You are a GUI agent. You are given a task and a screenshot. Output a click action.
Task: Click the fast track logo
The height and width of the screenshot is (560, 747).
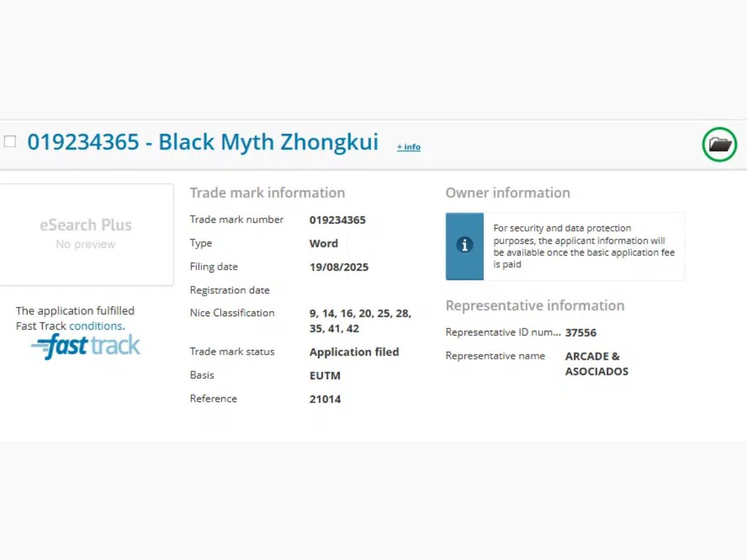coord(86,346)
